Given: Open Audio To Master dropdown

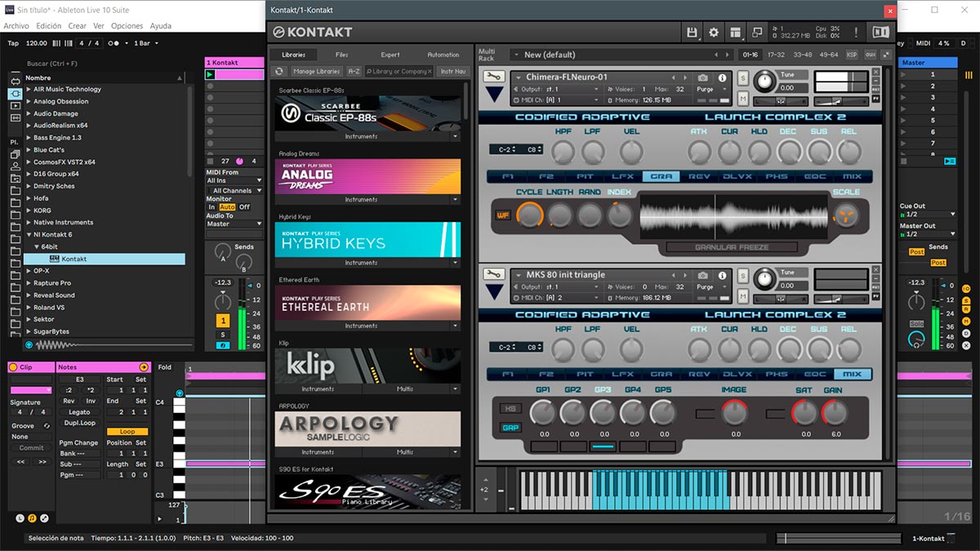Looking at the screenshot, I should pos(234,224).
